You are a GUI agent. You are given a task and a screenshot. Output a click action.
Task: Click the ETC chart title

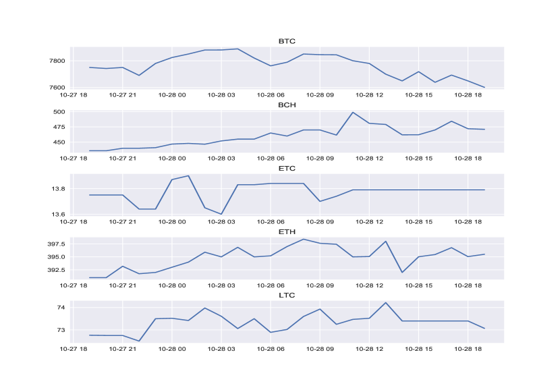[287, 168]
